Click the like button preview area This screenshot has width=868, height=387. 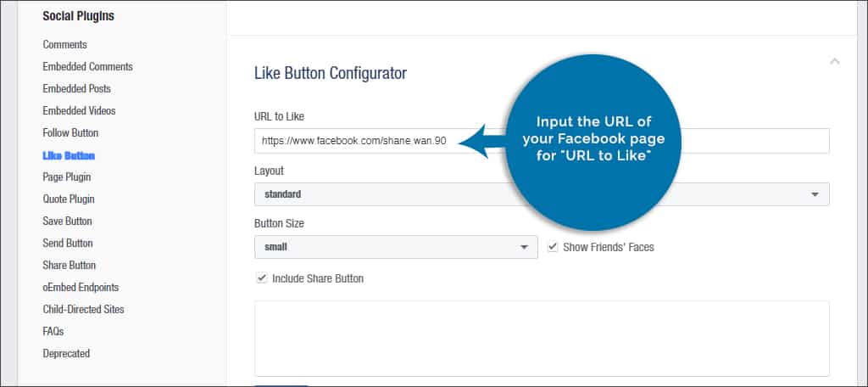coord(542,339)
